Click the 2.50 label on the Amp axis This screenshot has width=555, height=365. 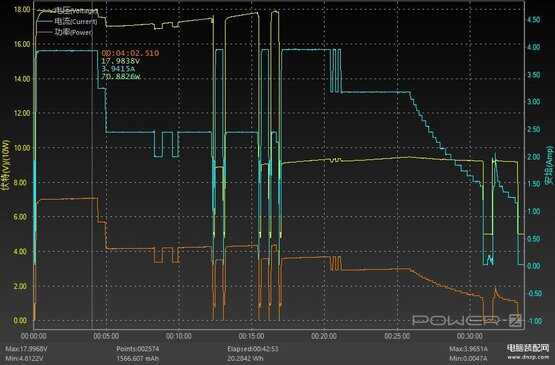(x=534, y=129)
